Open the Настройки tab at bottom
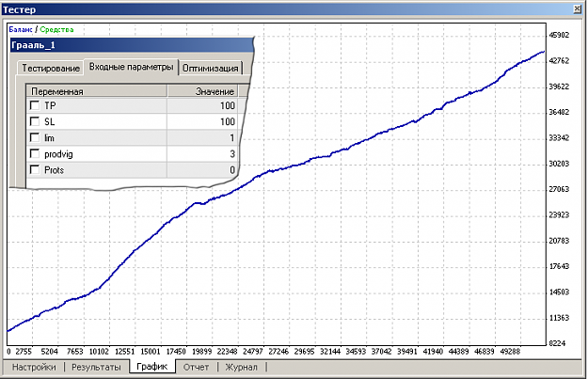 click(x=34, y=367)
